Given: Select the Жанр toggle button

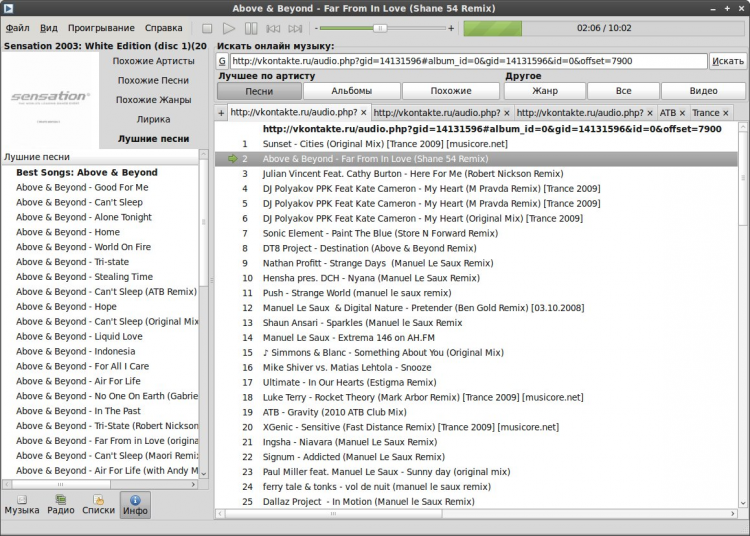Looking at the screenshot, I should [545, 91].
